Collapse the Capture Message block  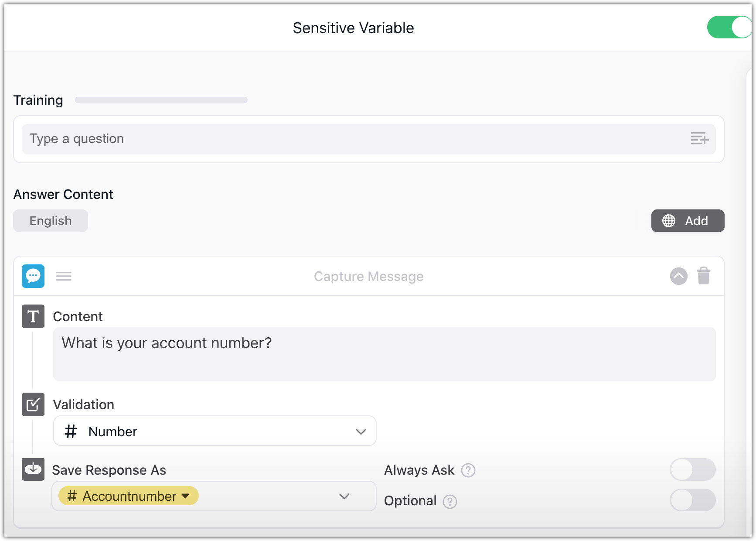point(678,276)
